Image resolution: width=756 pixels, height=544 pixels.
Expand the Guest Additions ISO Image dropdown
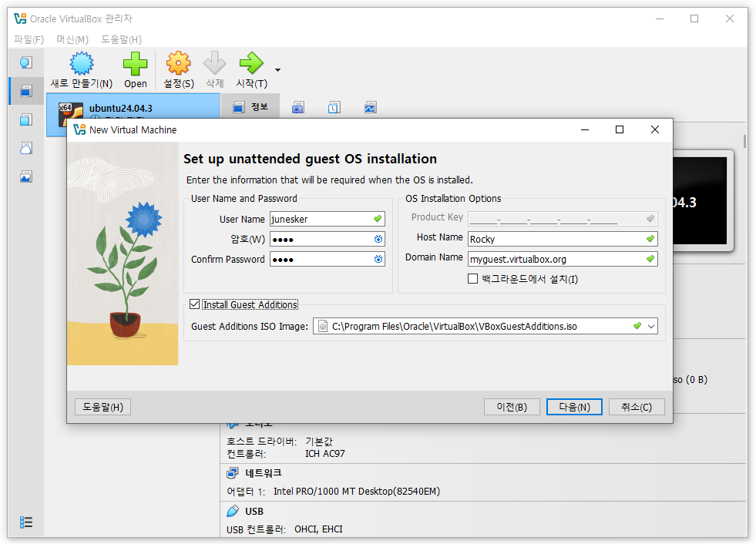pyautogui.click(x=651, y=327)
